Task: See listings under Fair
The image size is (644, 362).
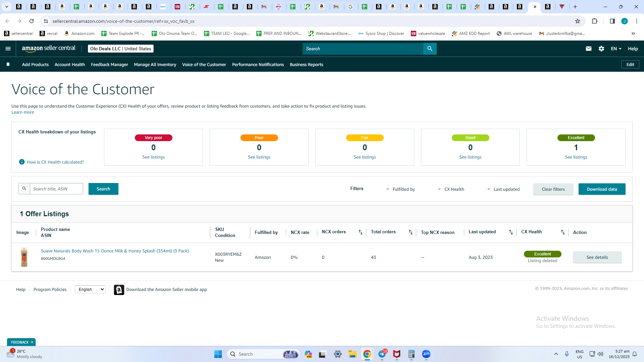Action: (365, 157)
